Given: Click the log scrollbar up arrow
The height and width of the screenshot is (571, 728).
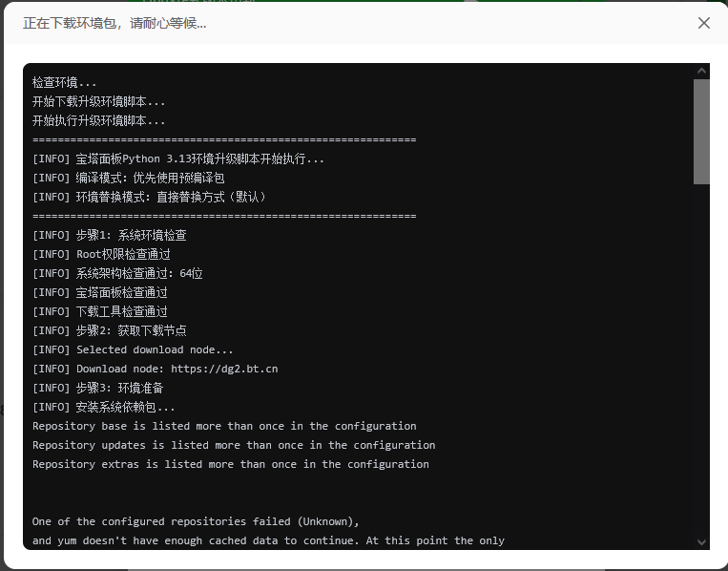Looking at the screenshot, I should (701, 71).
